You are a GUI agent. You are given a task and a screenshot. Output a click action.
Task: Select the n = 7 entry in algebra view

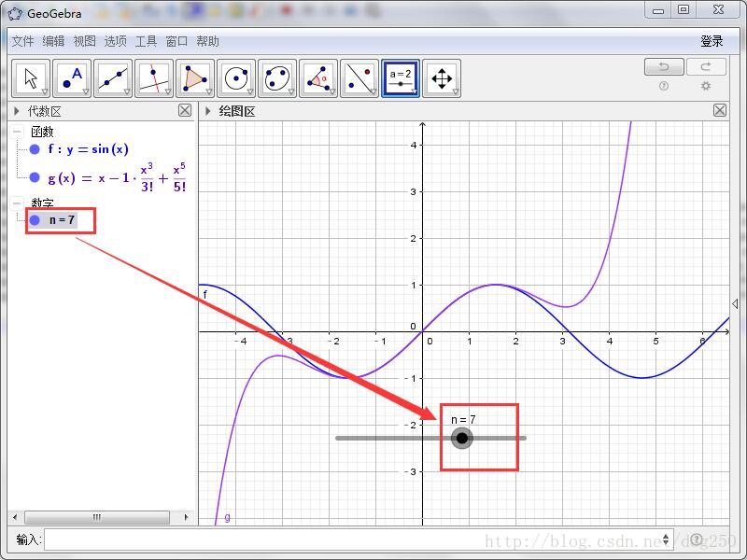[x=62, y=220]
